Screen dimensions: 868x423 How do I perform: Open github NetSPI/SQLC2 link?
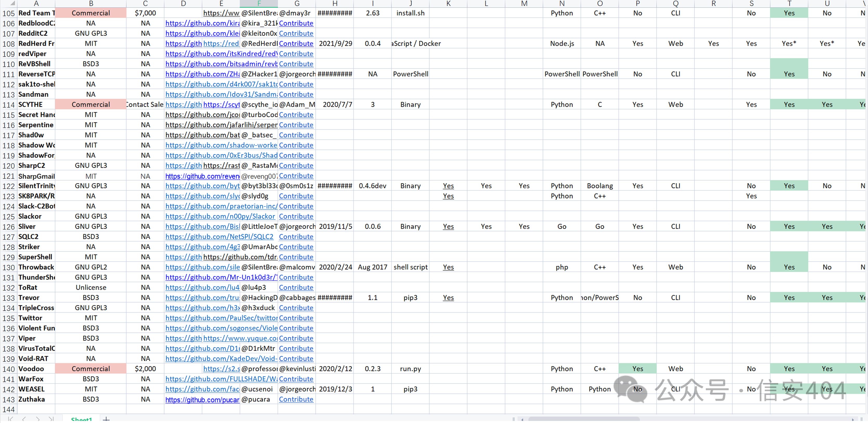(219, 236)
